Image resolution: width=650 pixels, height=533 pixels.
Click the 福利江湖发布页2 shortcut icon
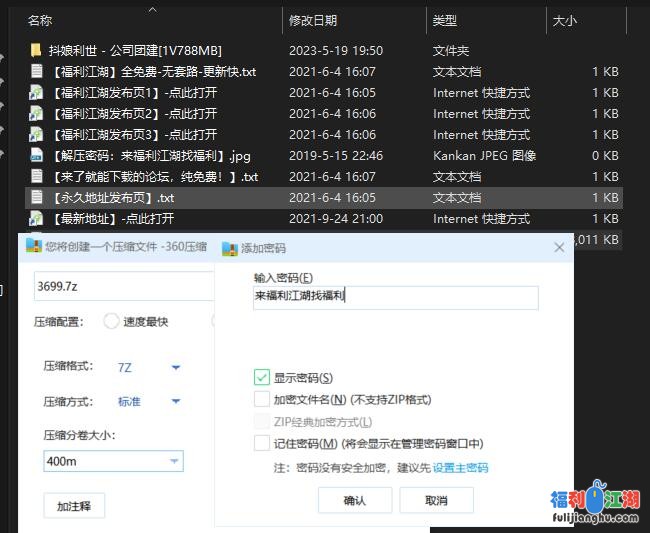36,114
